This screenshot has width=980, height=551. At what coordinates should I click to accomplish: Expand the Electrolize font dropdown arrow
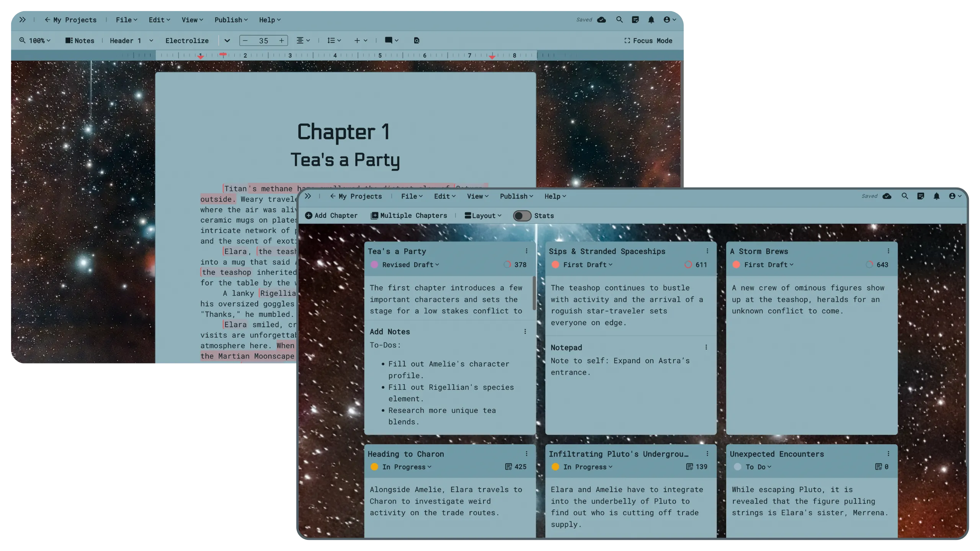tap(227, 41)
